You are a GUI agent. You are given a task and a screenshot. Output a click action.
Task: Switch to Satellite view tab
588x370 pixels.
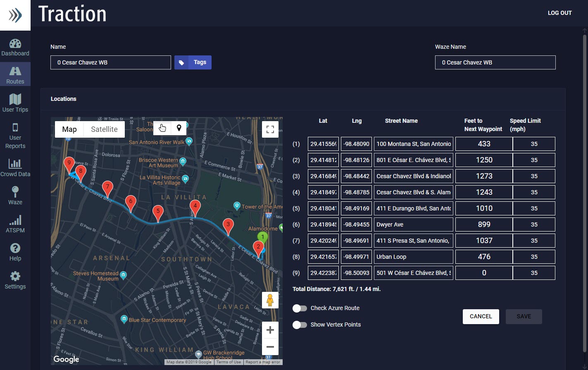(x=104, y=129)
